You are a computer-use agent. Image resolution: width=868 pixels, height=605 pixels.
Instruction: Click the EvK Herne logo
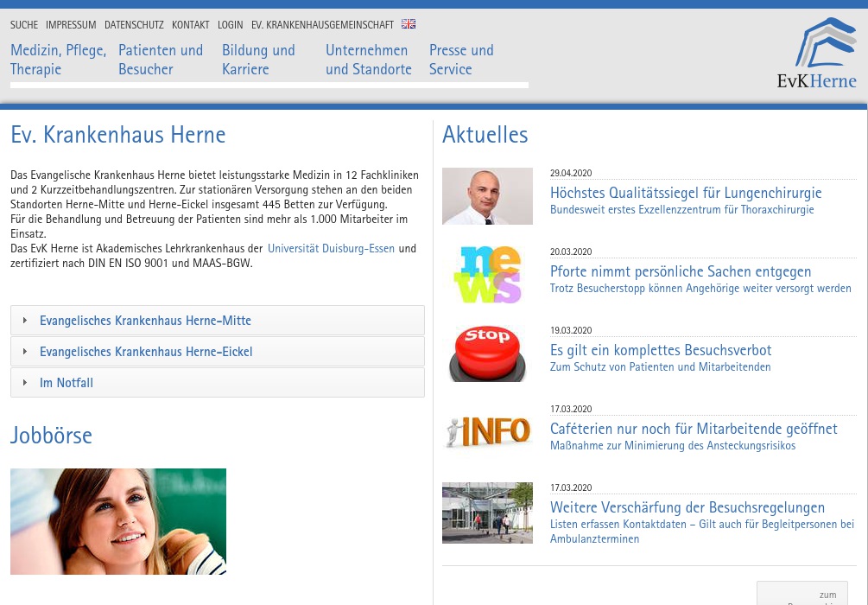(x=816, y=52)
